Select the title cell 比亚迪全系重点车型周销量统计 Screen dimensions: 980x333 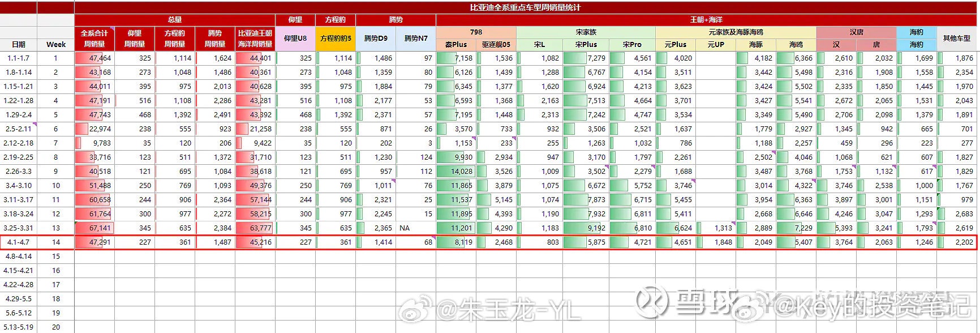tap(526, 7)
